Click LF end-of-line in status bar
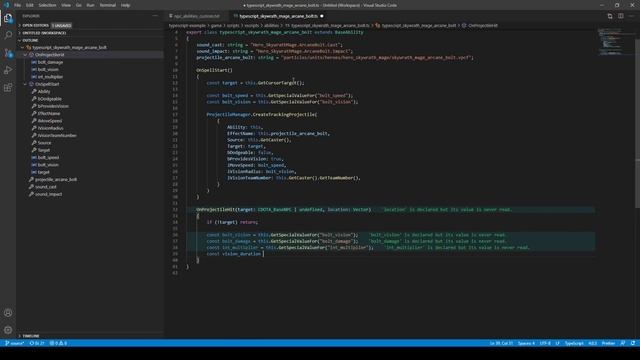 (557, 343)
